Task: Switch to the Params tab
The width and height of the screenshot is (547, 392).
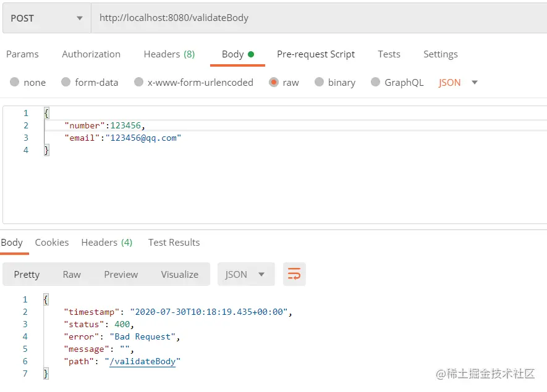Action: pyautogui.click(x=22, y=54)
